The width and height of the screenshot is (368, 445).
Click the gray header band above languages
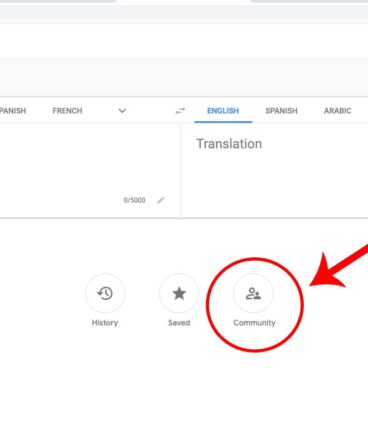tap(184, 78)
